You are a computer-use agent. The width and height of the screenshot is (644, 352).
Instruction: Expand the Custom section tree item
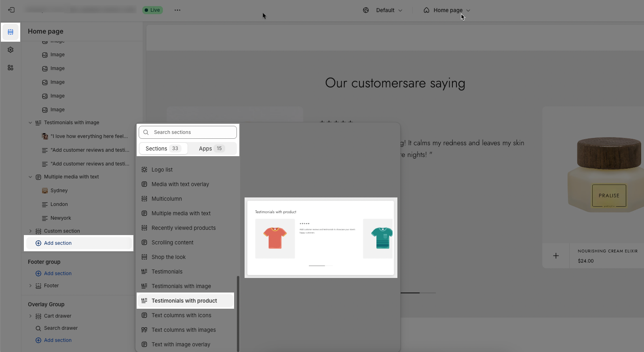pos(30,231)
